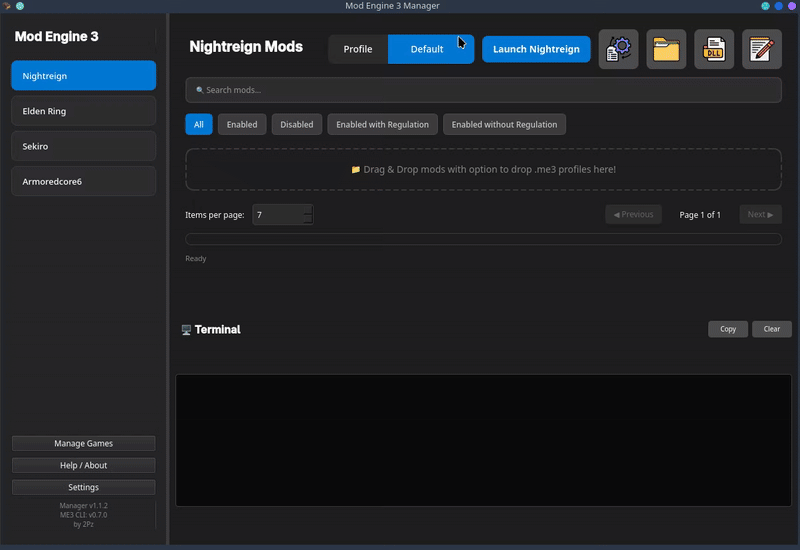The image size is (800, 550).
Task: Open the profile settings gear icon
Action: click(618, 49)
